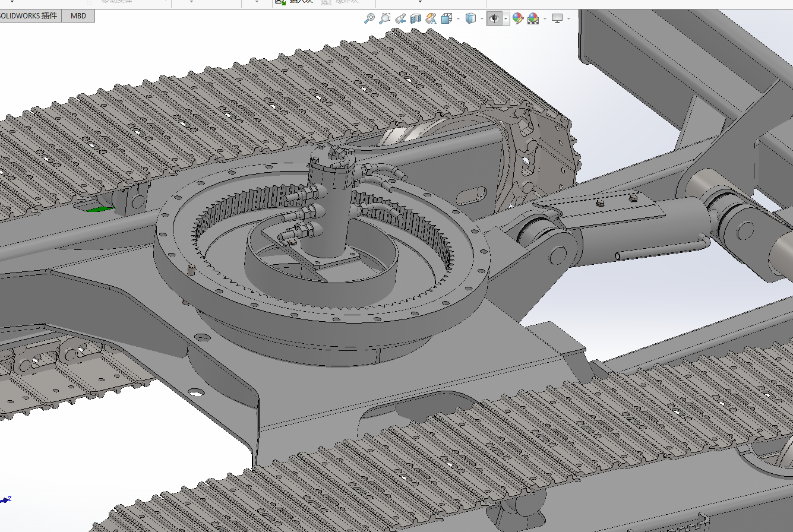Open the MBD tab
Viewport: 793px width, 532px height.
77,15
